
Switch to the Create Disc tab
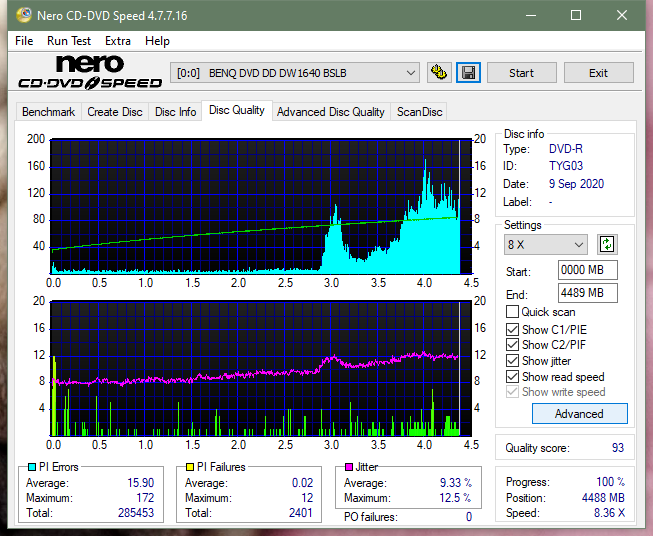(x=115, y=112)
